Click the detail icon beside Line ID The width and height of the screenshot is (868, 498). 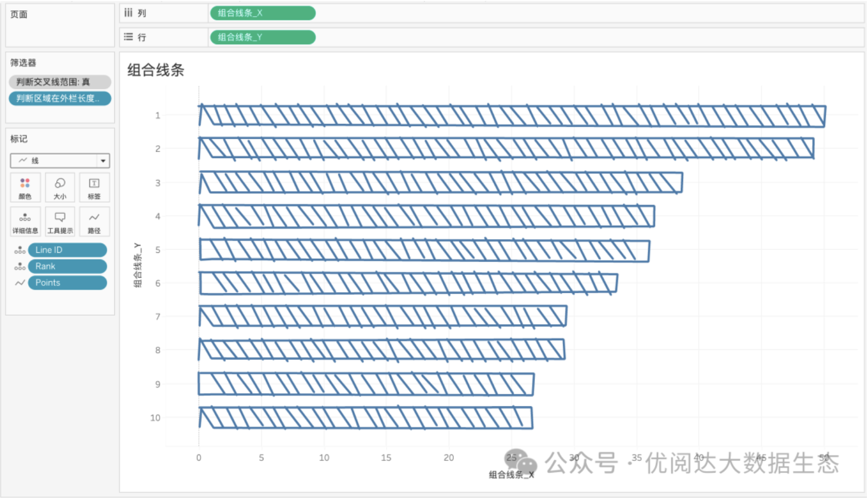[20, 250]
